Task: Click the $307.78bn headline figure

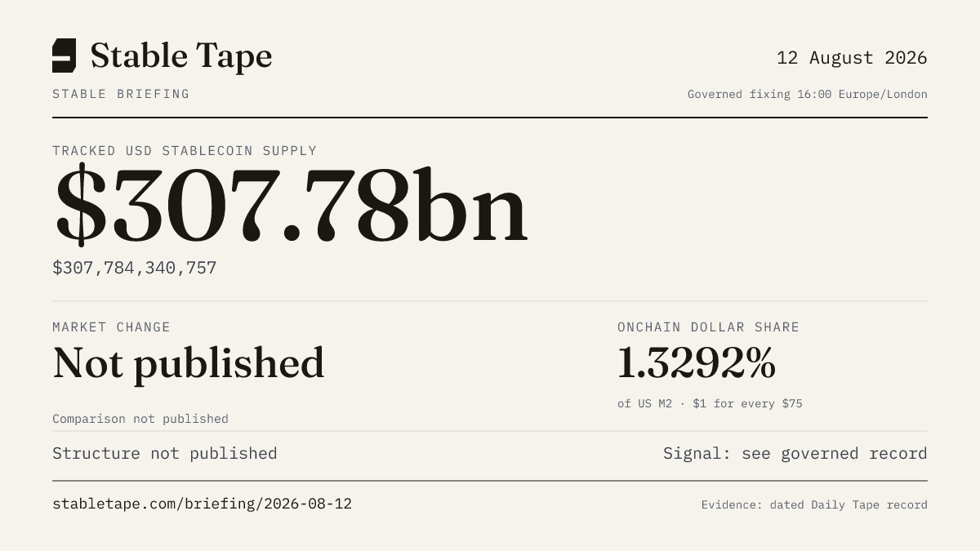Action: pyautogui.click(x=291, y=206)
